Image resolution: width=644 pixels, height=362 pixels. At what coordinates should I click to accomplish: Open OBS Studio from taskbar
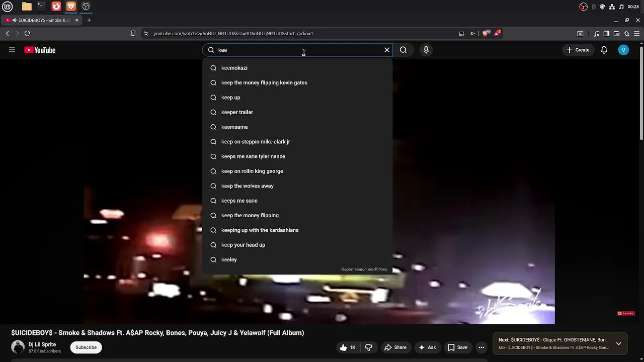tap(86, 7)
